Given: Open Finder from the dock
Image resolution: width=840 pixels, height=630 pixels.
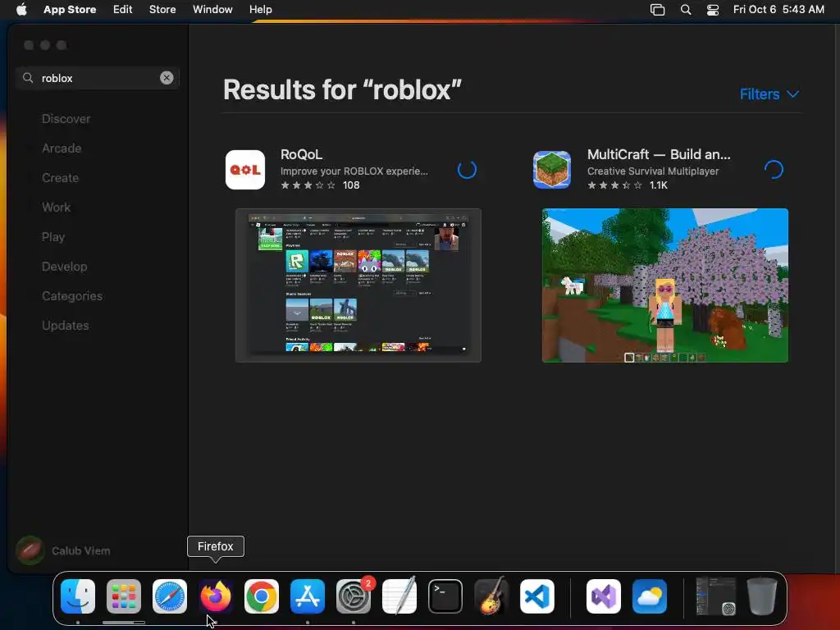Looking at the screenshot, I should pyautogui.click(x=78, y=596).
